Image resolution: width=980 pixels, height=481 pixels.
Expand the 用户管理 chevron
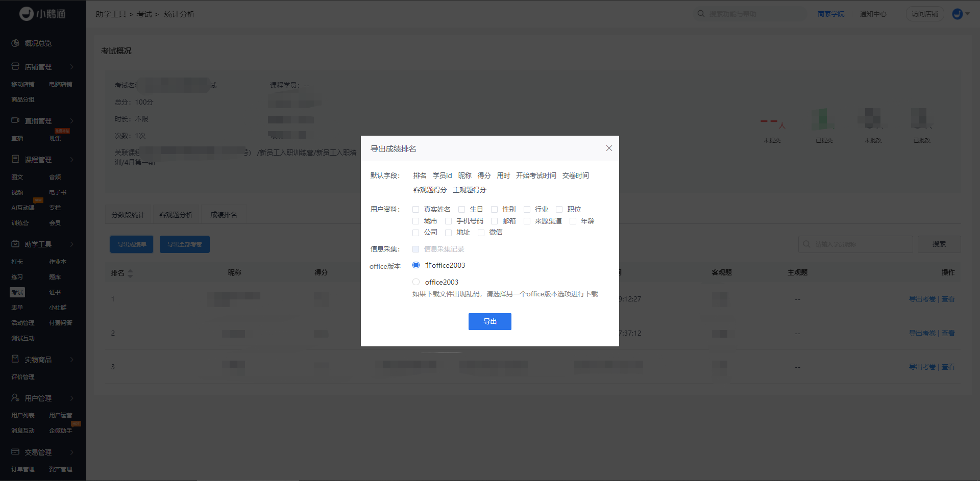[71, 398]
